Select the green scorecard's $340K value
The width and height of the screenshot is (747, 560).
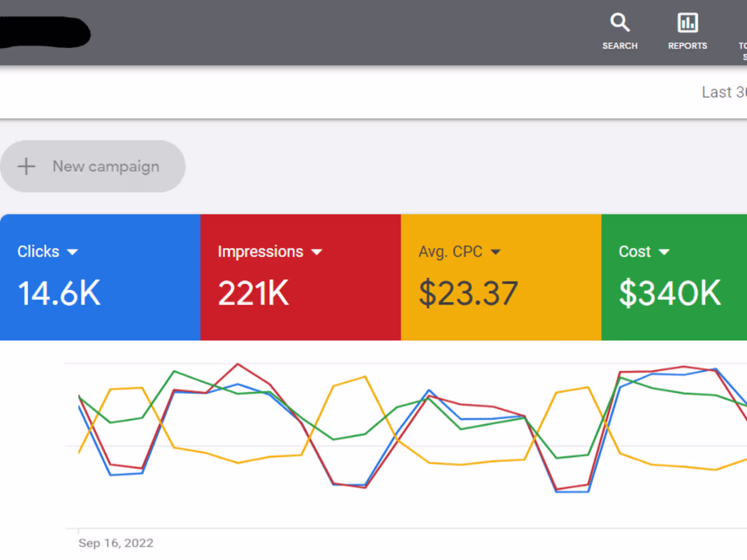[x=670, y=293]
